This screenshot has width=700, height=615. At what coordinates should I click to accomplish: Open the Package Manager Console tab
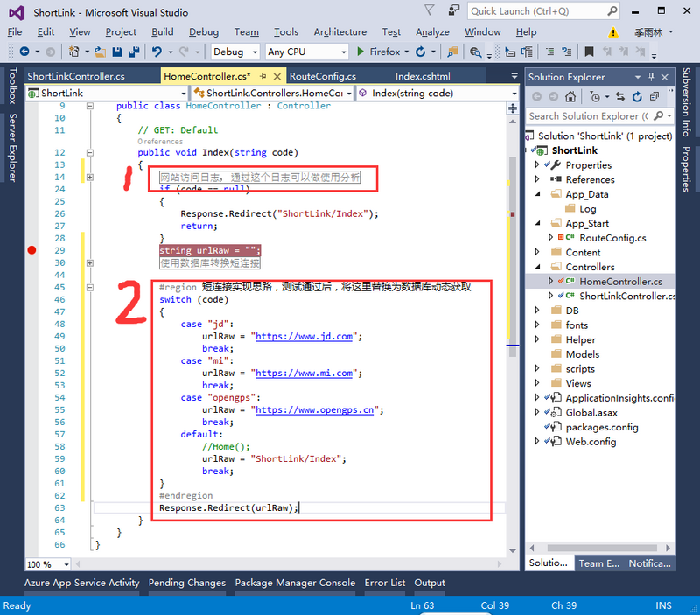(x=295, y=583)
